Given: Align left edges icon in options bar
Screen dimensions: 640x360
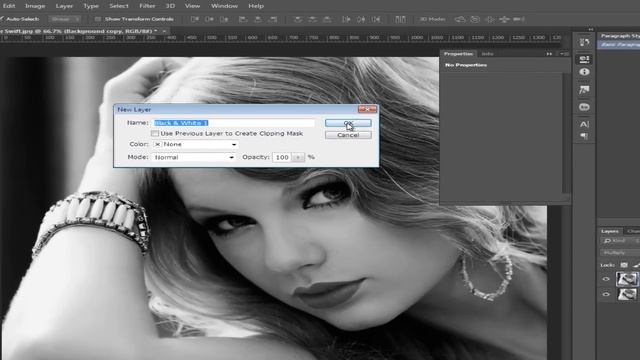Looking at the screenshot, I should pyautogui.click(x=243, y=19).
